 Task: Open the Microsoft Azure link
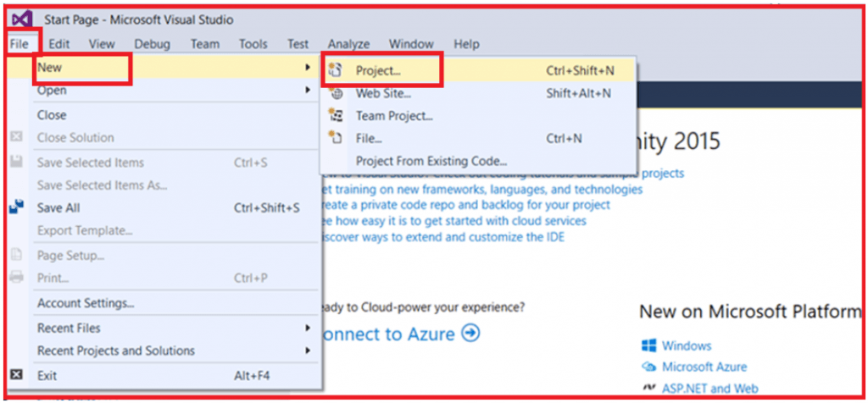704,367
